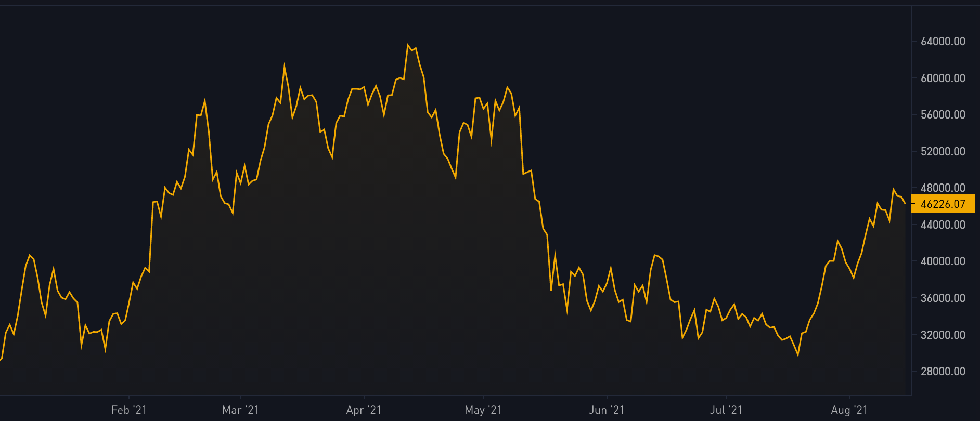Select the May '21 label on time axis
The height and width of the screenshot is (421, 980).
click(483, 410)
